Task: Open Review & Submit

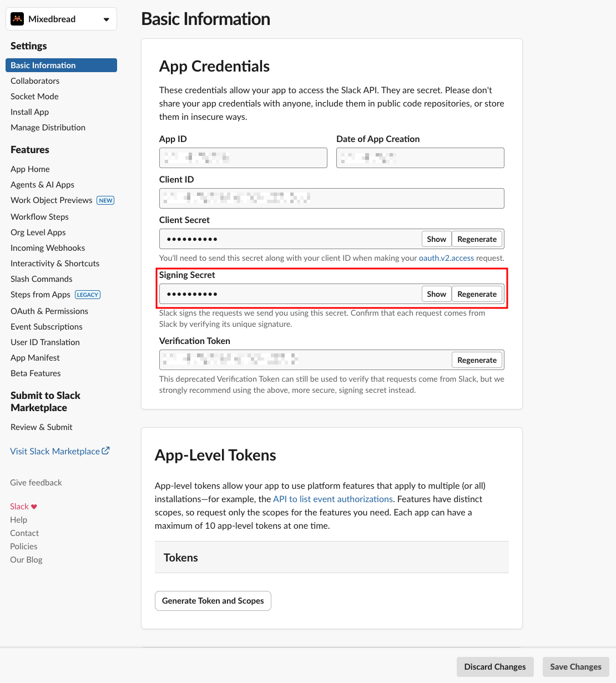Action: [41, 427]
